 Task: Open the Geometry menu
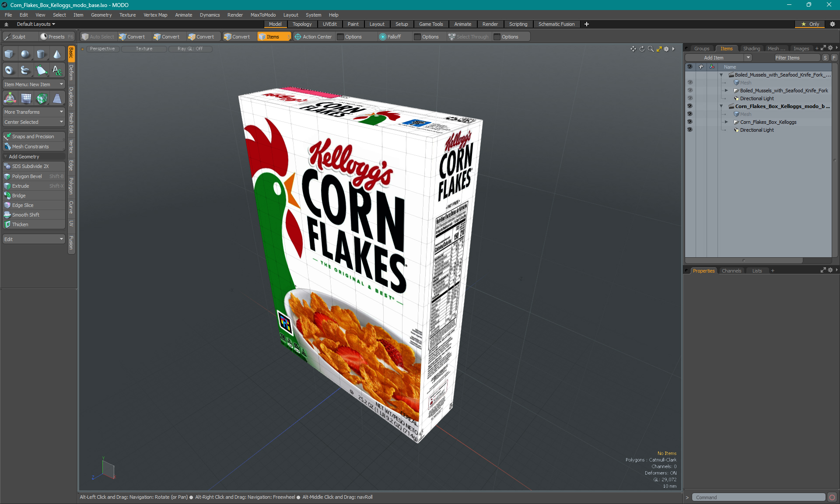point(101,15)
